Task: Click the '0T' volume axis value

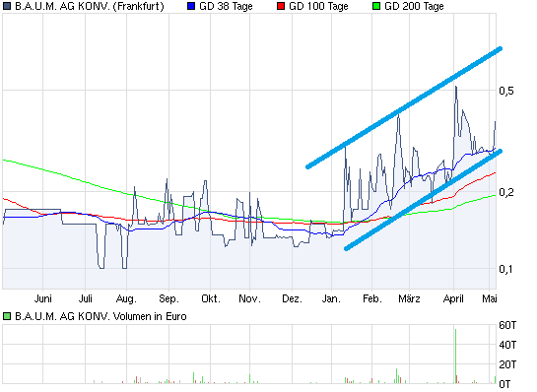Action: pyautogui.click(x=504, y=384)
